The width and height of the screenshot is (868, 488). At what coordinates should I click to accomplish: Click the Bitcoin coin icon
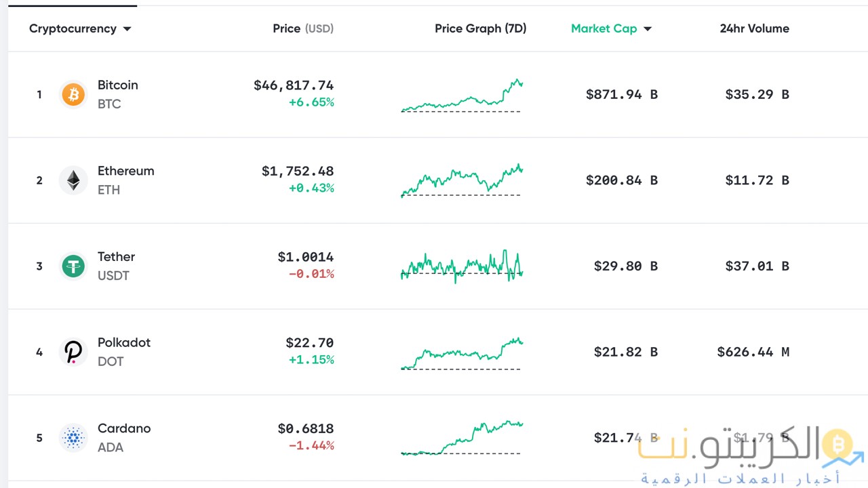click(x=73, y=94)
